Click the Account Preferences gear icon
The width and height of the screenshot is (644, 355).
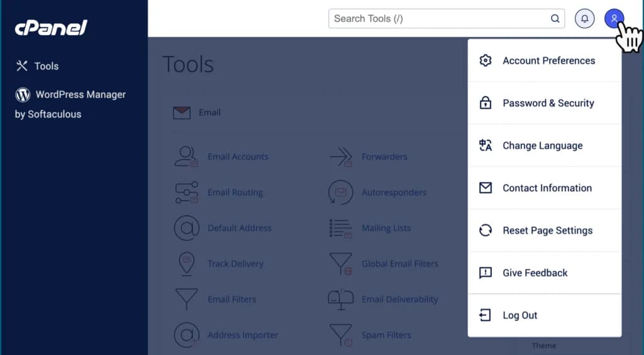[x=486, y=60]
